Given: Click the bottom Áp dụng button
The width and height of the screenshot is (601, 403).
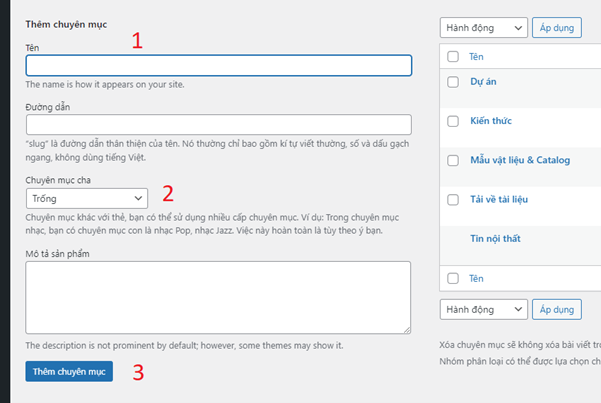Looking at the screenshot, I should [557, 309].
